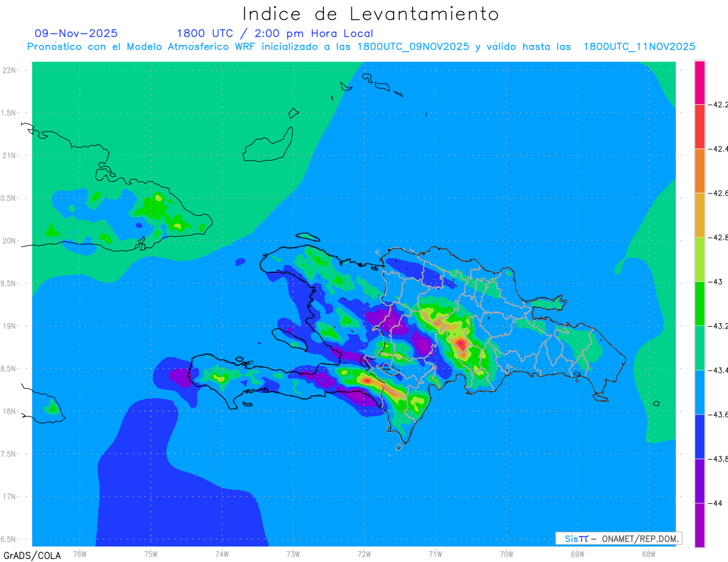Click the teal green swatch between -43.2 and -43.4

pos(699,347)
